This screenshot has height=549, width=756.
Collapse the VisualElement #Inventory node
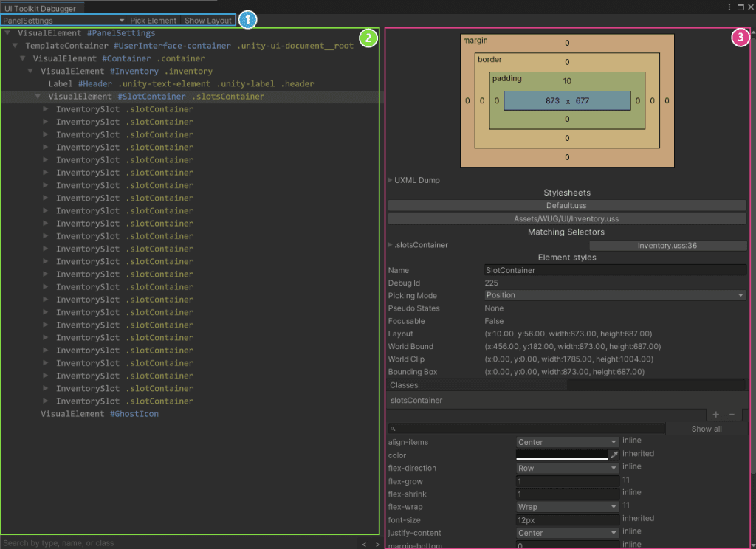pyautogui.click(x=30, y=71)
